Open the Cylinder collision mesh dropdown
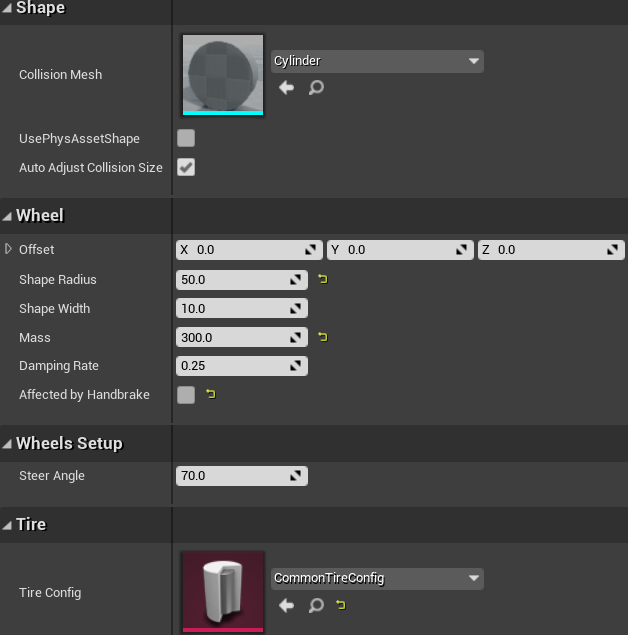628x635 pixels. tap(377, 61)
